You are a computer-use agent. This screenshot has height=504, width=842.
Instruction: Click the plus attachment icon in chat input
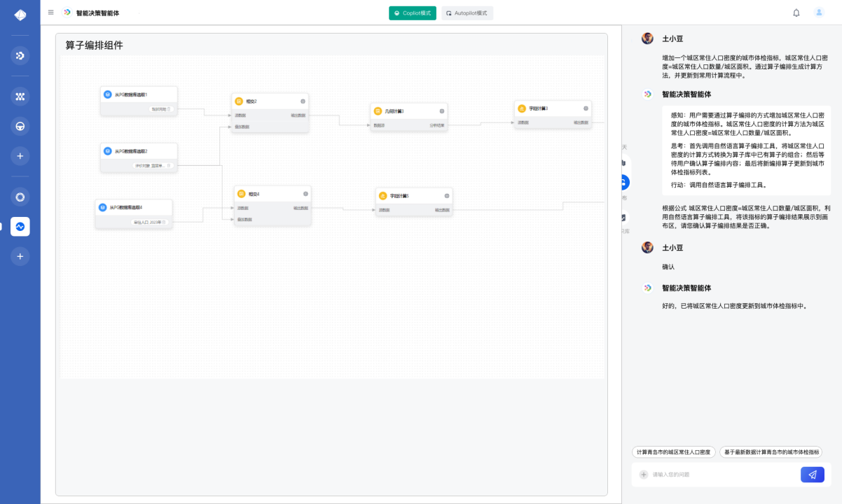[644, 475]
